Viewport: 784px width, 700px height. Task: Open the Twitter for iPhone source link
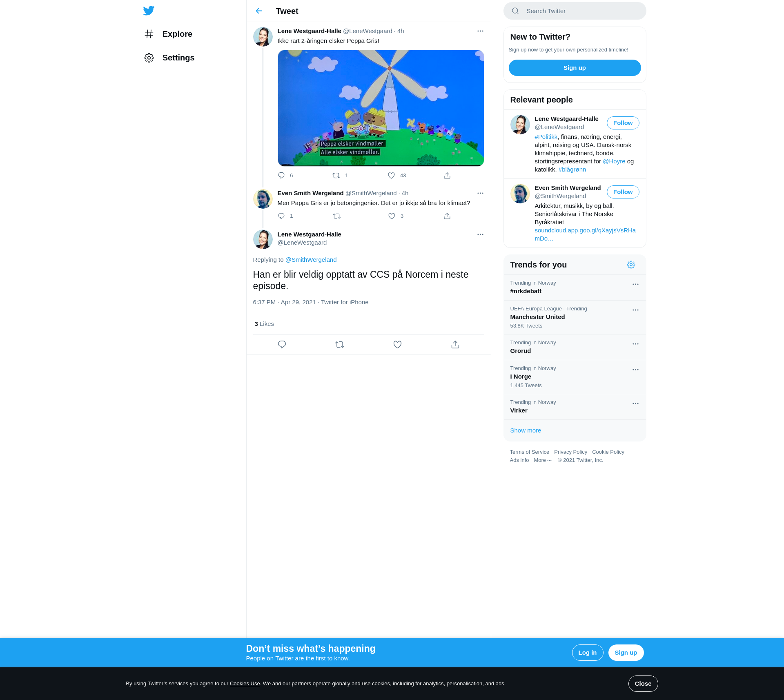point(345,302)
